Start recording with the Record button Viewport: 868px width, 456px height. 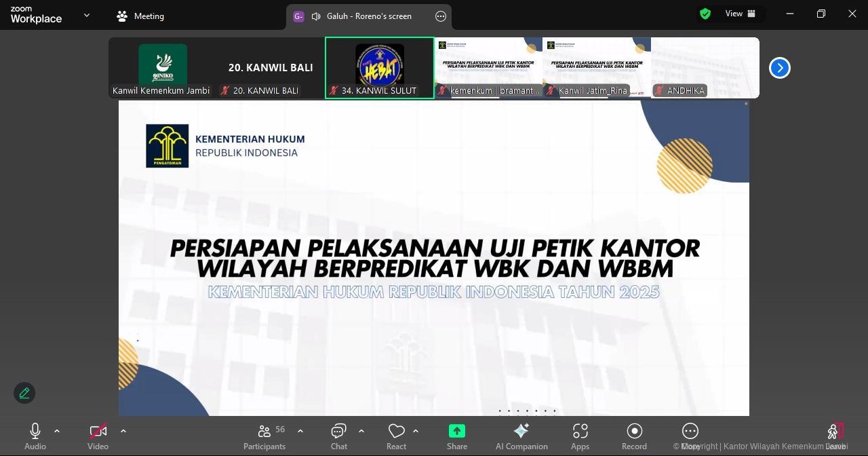635,436
